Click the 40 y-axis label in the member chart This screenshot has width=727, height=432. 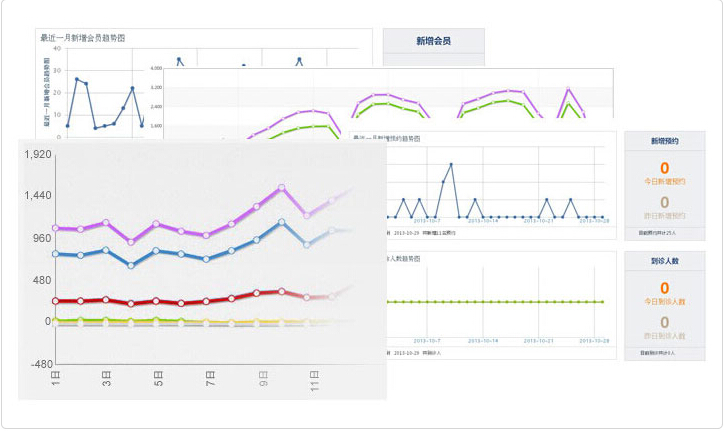click(x=57, y=48)
